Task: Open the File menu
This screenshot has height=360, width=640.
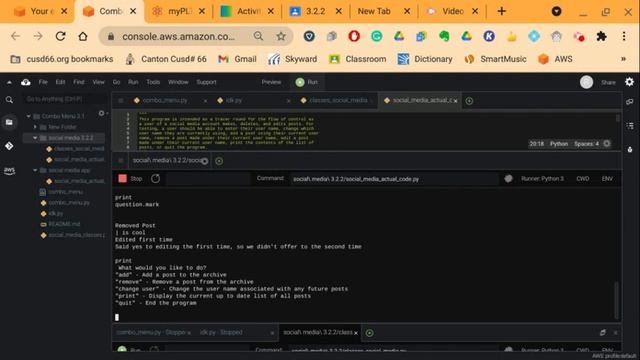Action: click(43, 82)
